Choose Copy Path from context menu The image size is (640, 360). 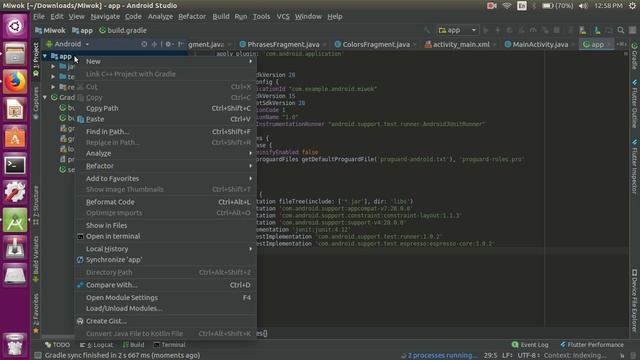pyautogui.click(x=166, y=109)
